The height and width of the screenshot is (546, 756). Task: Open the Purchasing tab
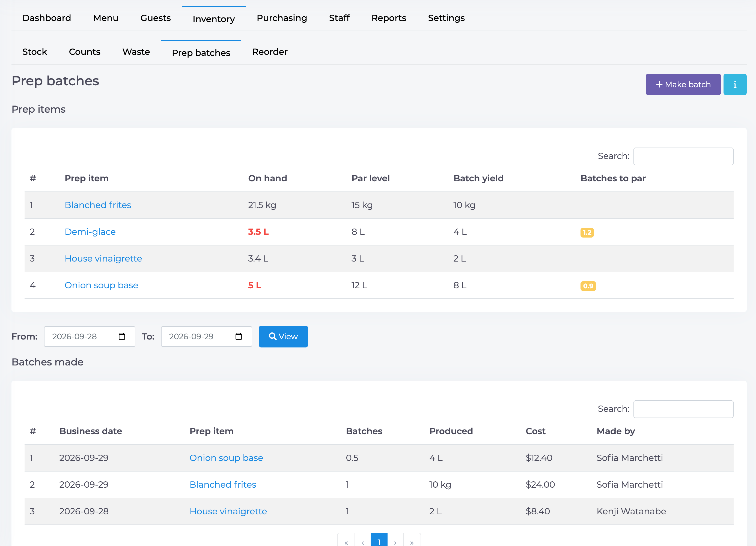click(282, 18)
